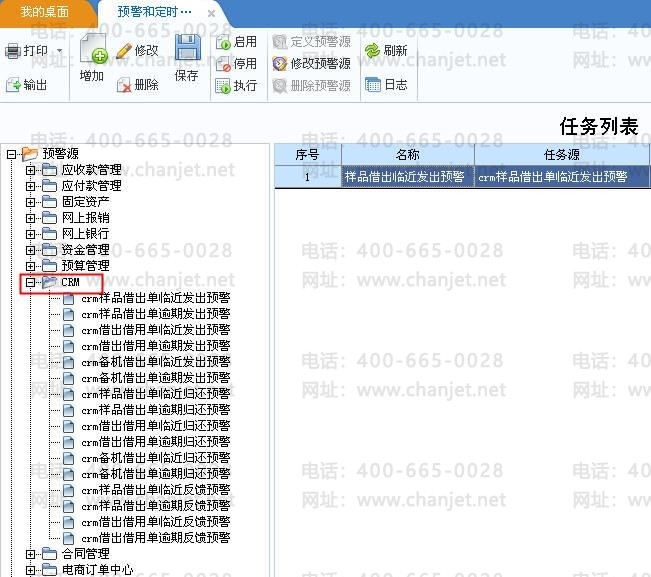Expand the 网上银行 folder
Viewport: 651px width, 577px height.
tap(30, 234)
